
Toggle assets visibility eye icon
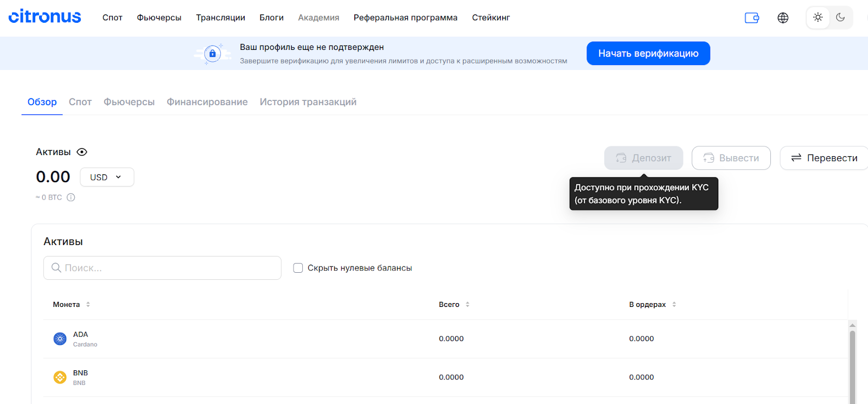82,152
